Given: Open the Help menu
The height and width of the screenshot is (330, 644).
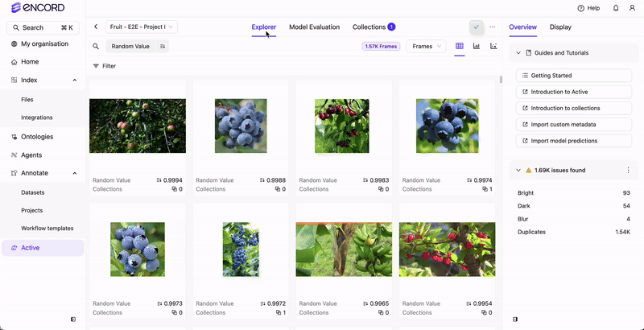Looking at the screenshot, I should click(x=588, y=8).
